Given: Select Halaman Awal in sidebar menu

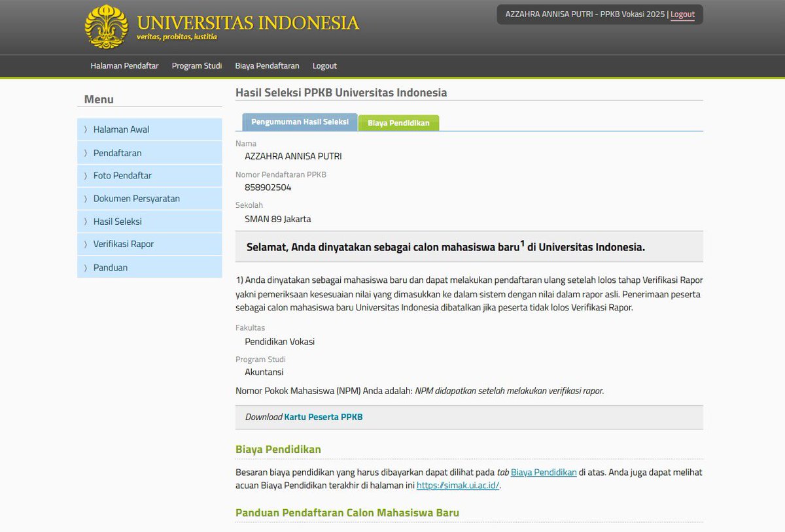Looking at the screenshot, I should tap(150, 129).
